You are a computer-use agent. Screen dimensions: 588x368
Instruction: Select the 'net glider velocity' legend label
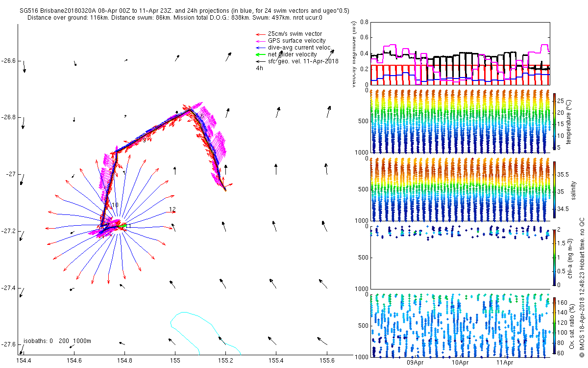point(293,54)
